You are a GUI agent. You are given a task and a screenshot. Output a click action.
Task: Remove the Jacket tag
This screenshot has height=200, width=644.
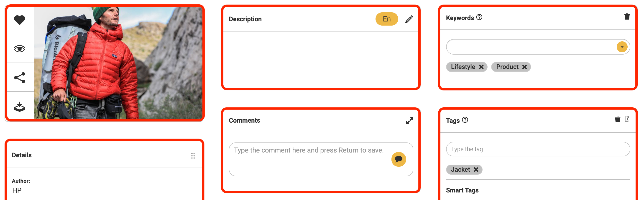(476, 170)
